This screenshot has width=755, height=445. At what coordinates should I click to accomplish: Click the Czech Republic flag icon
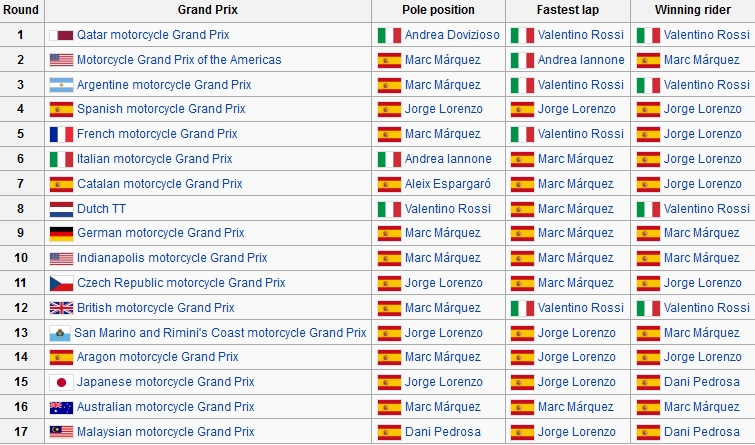point(61,283)
